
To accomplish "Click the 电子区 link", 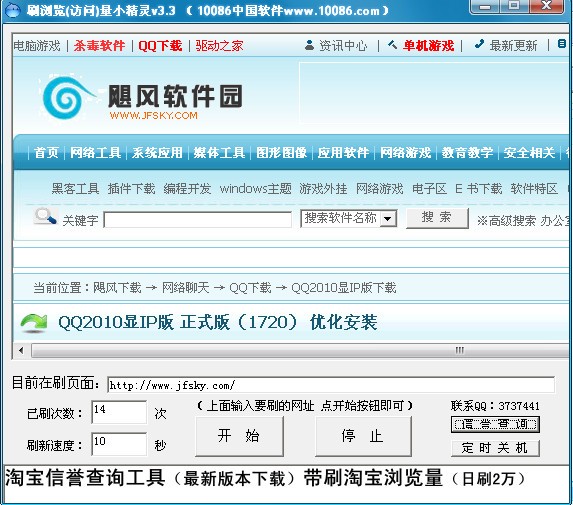I will click(430, 189).
